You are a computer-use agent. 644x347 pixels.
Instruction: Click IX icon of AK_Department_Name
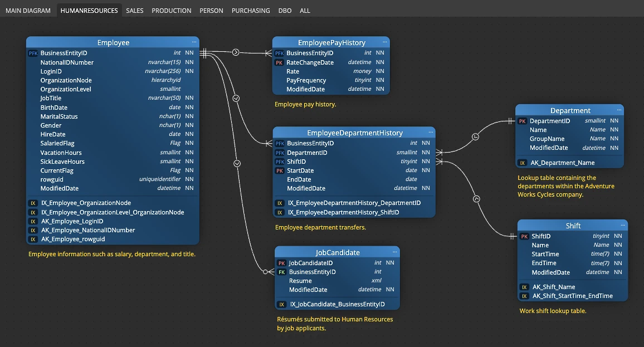(523, 163)
